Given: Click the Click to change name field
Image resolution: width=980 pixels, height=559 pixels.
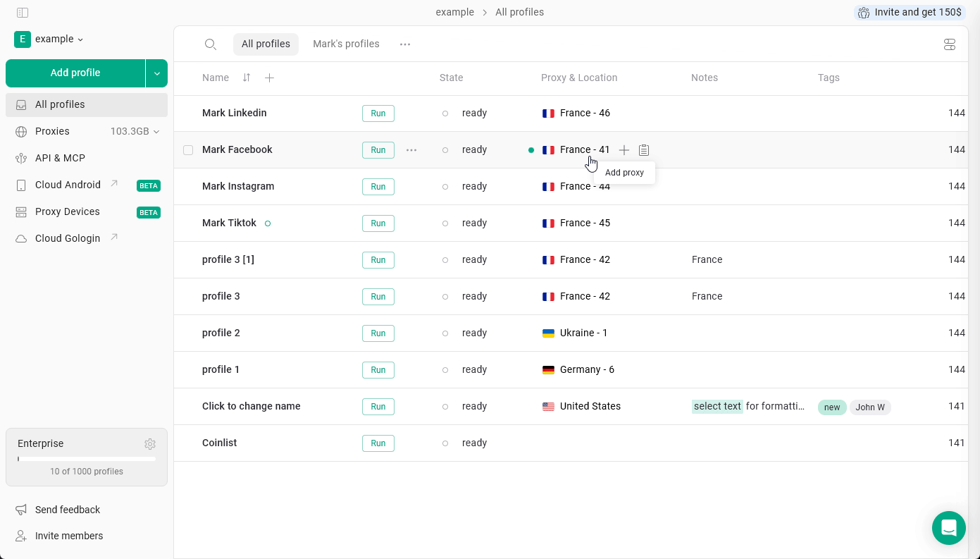Looking at the screenshot, I should pyautogui.click(x=251, y=406).
